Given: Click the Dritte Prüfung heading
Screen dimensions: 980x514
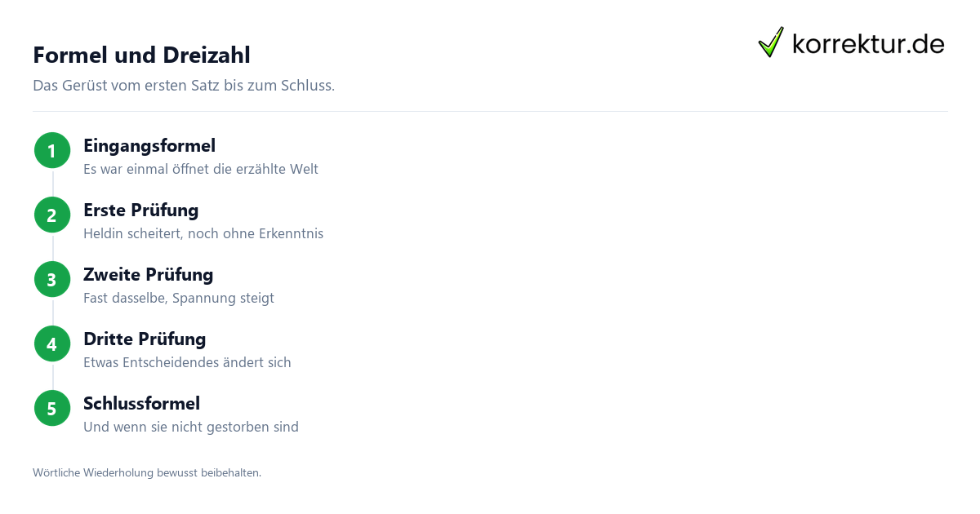Looking at the screenshot, I should tap(145, 339).
